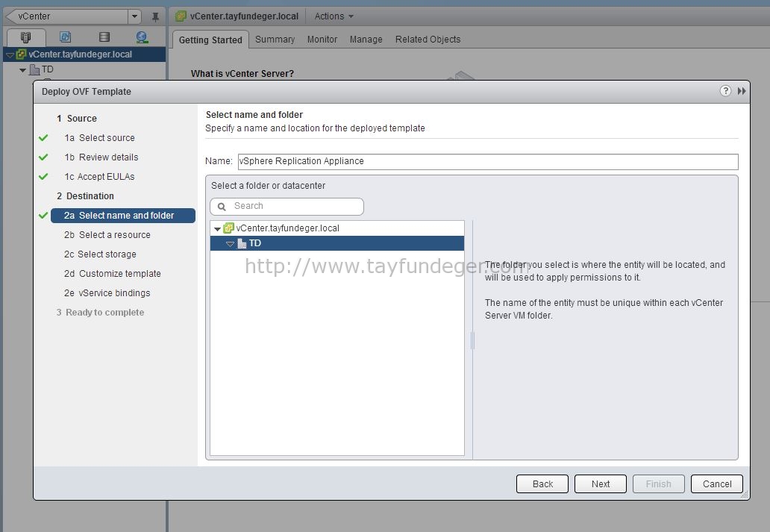Screen dimensions: 770x532
Task: Switch to the Related Objects tab
Action: 428,40
